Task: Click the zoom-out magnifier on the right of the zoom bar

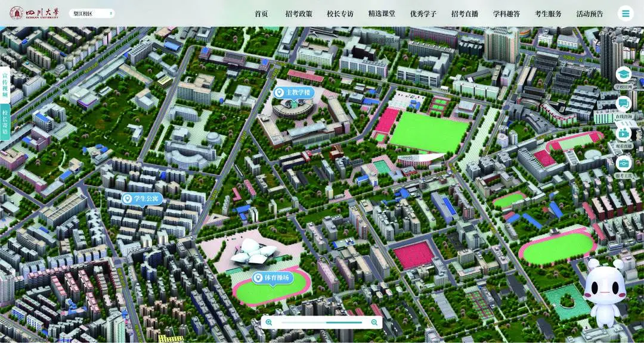Action: point(374,322)
